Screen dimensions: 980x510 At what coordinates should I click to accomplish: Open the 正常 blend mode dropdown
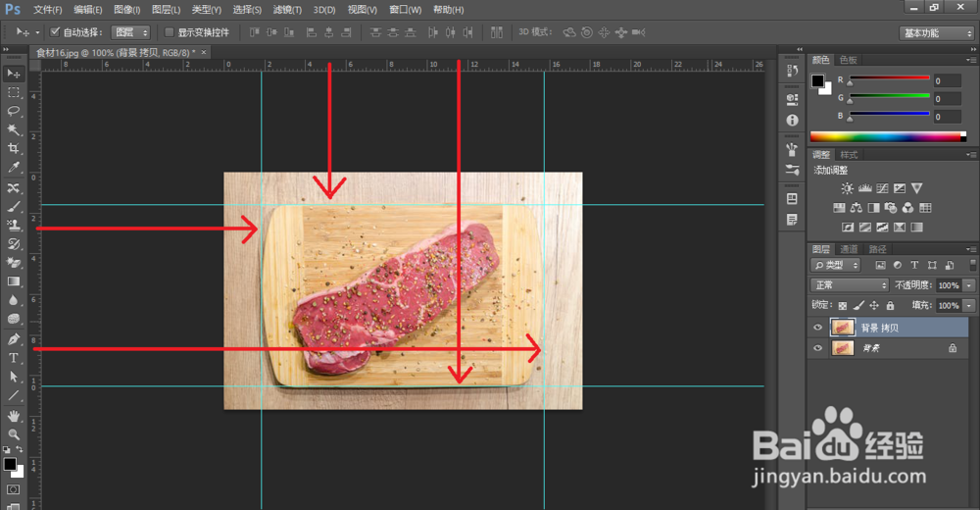tap(850, 284)
